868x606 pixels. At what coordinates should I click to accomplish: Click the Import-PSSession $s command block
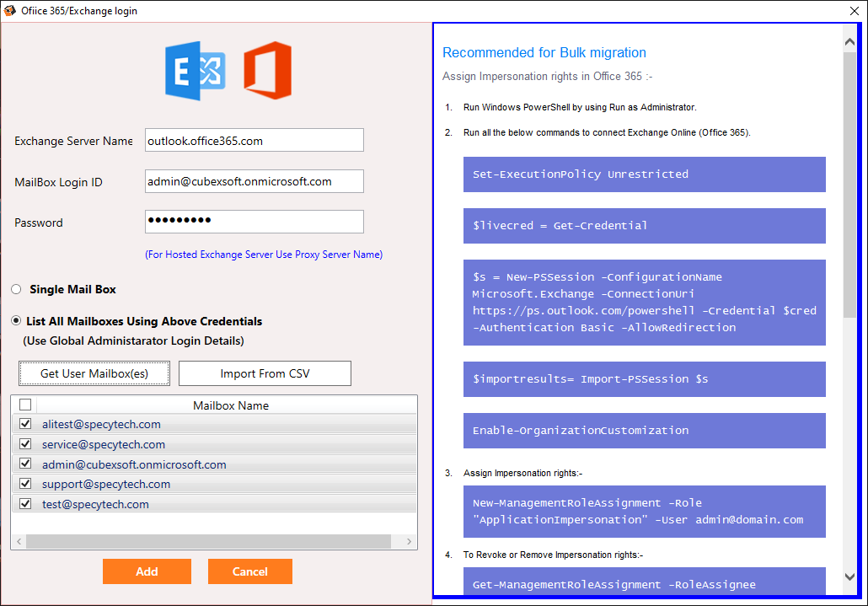pos(645,379)
